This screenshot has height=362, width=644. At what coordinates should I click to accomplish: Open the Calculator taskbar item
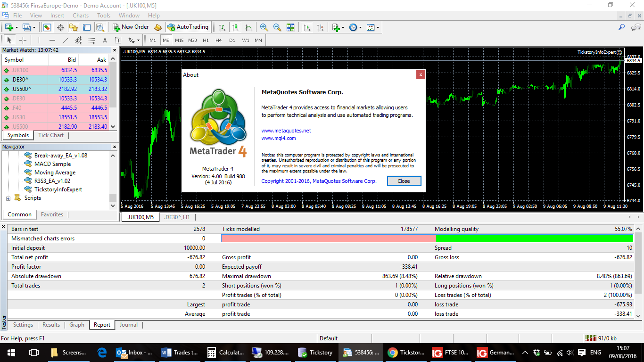tap(225, 352)
